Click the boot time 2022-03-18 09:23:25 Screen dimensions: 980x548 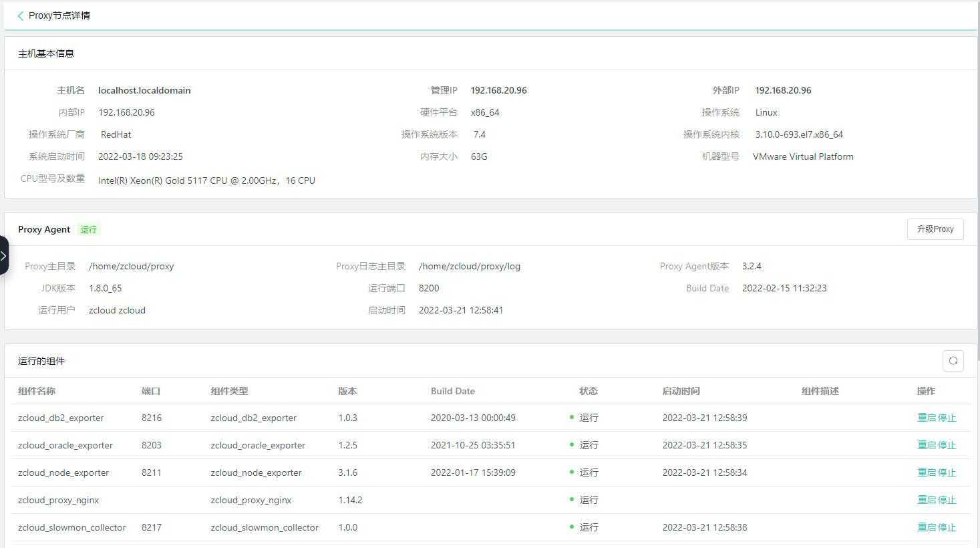(x=140, y=156)
